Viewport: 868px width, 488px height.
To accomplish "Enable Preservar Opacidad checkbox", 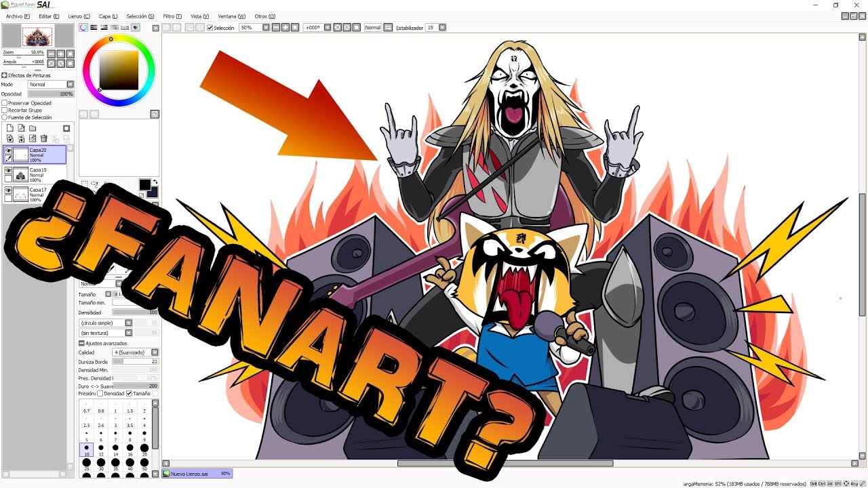I will tap(4, 103).
